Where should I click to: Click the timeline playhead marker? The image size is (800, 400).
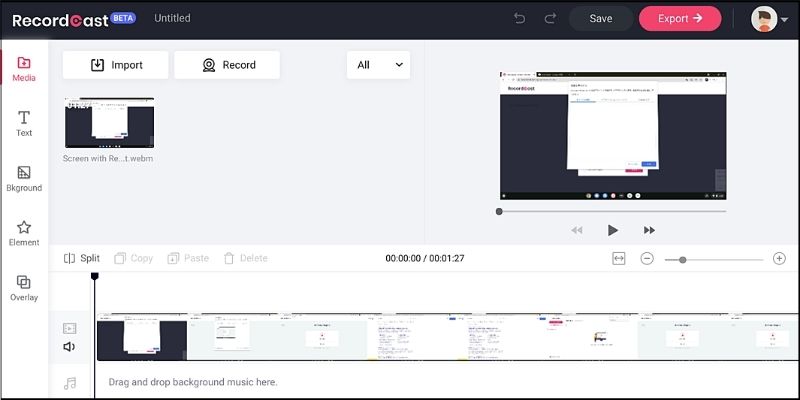pyautogui.click(x=94, y=276)
